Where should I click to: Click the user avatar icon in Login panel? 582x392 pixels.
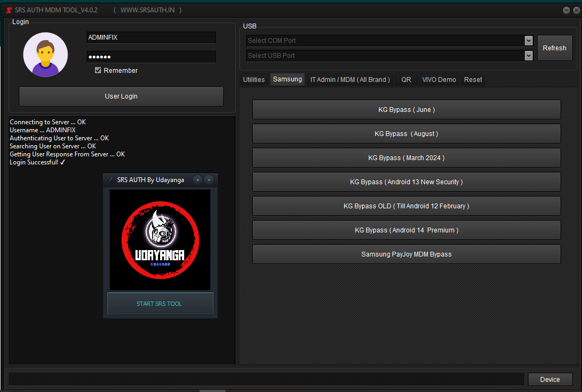46,55
